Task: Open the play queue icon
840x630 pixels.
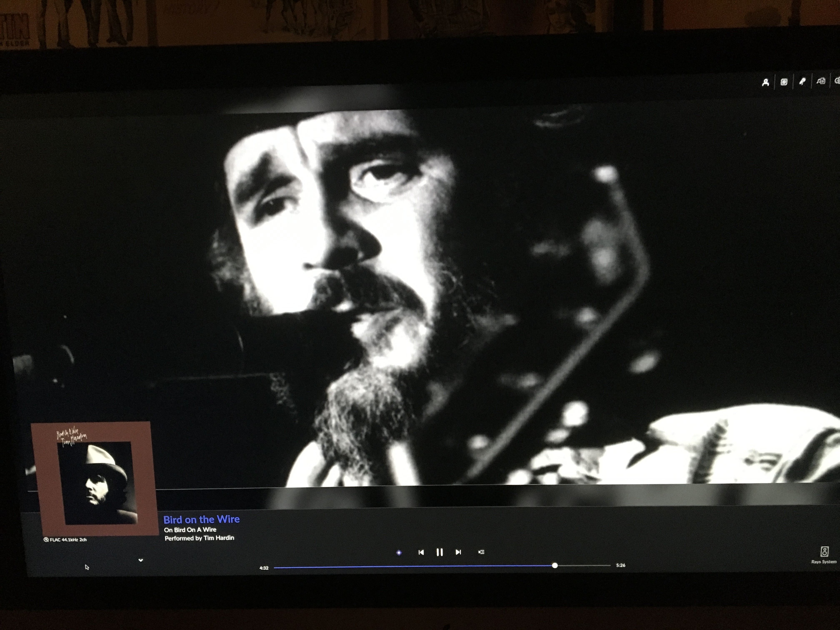Action: coord(481,552)
